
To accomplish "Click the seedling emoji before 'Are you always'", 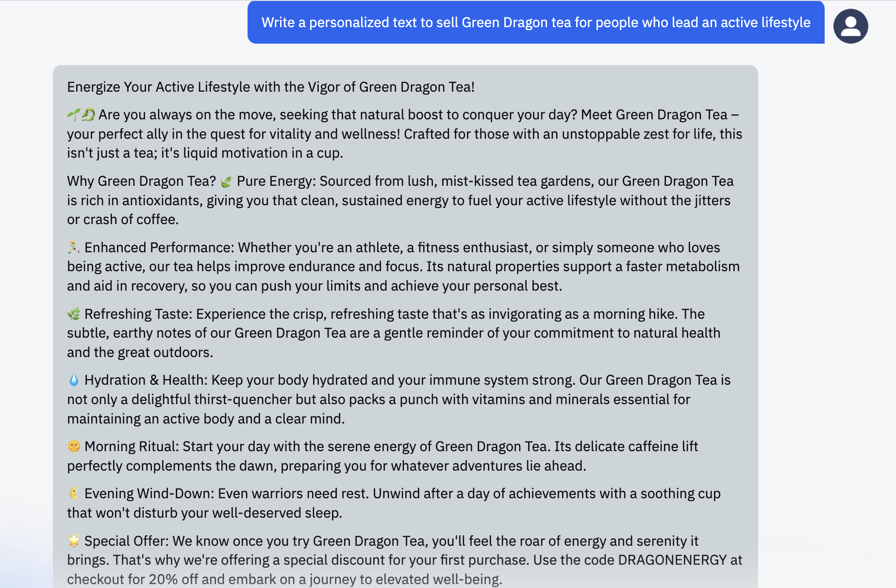I will tap(74, 114).
